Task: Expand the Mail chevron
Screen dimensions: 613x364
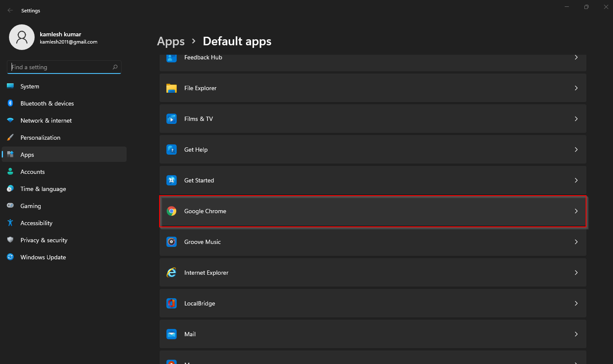Action: point(576,334)
